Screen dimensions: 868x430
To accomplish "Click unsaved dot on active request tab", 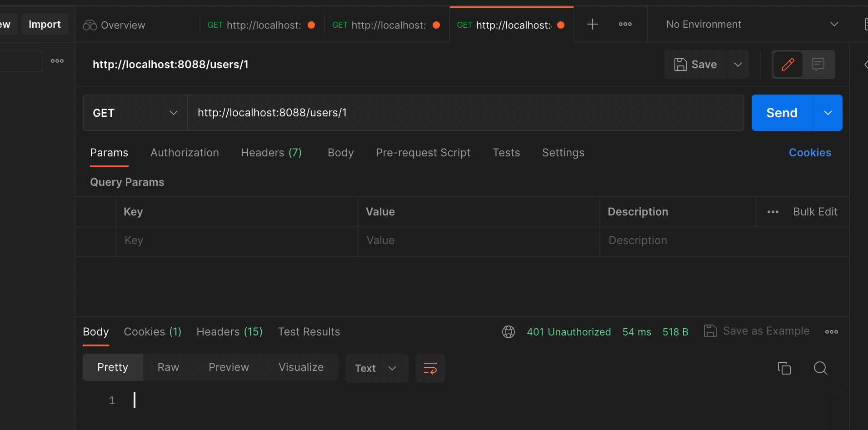I will coord(561,25).
